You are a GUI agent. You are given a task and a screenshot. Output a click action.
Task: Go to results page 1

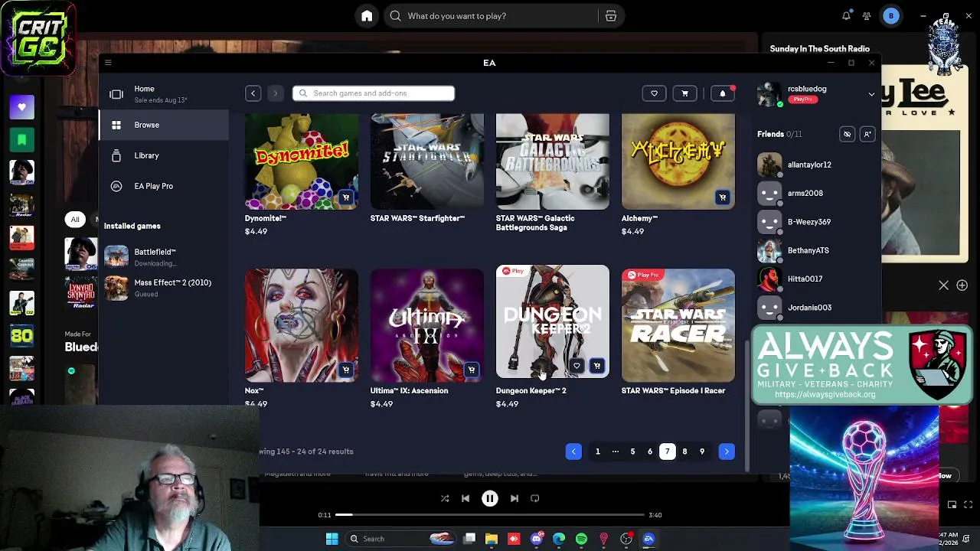[598, 452]
